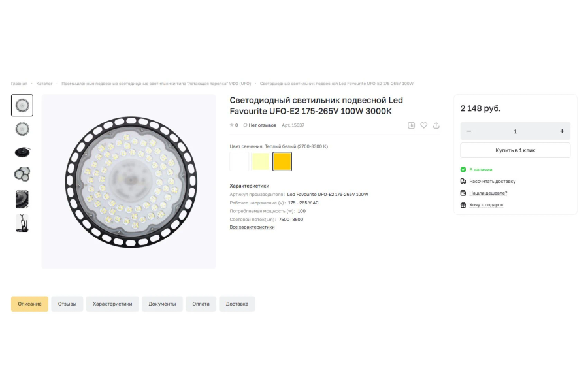Open the Описание tab
Viewport: 588px width, 392px height.
click(29, 304)
